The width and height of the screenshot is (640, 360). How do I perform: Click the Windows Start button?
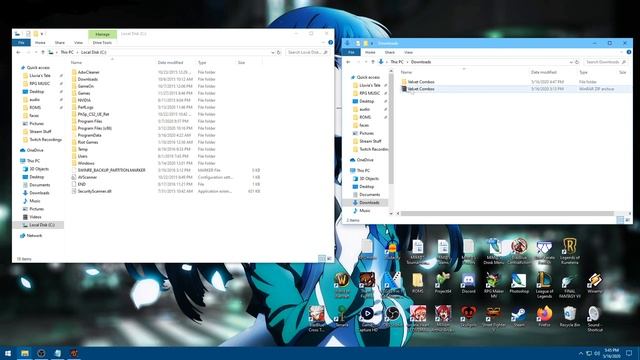point(8,353)
